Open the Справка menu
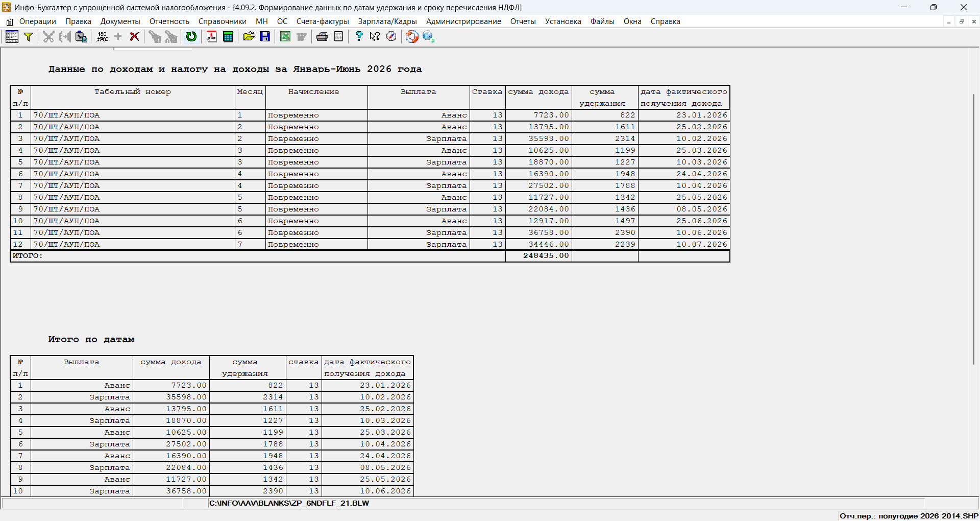Image resolution: width=980 pixels, height=521 pixels. click(665, 21)
